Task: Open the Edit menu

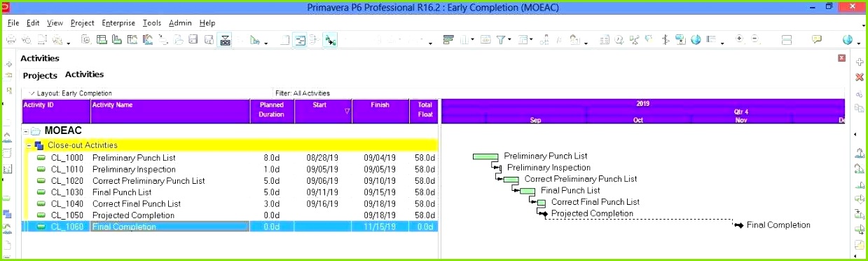Action: [33, 22]
